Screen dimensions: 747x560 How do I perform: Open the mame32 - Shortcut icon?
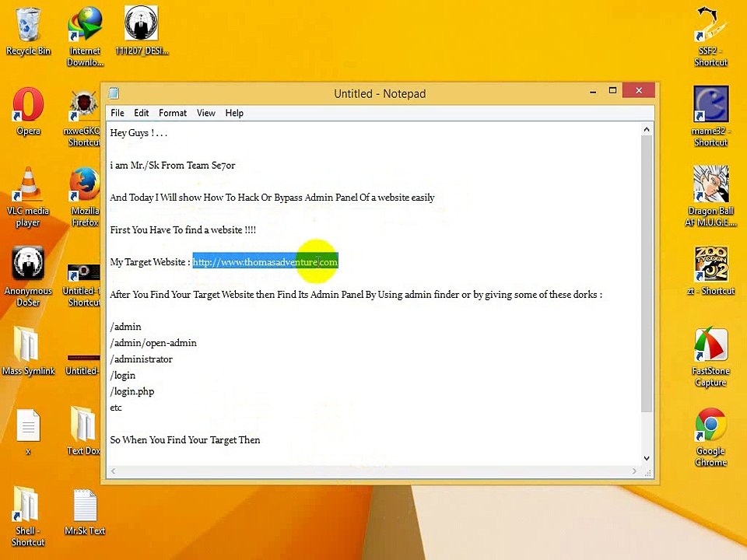[710, 117]
